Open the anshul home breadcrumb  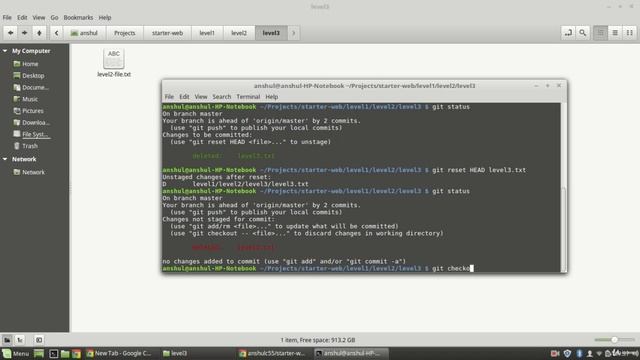[84, 33]
